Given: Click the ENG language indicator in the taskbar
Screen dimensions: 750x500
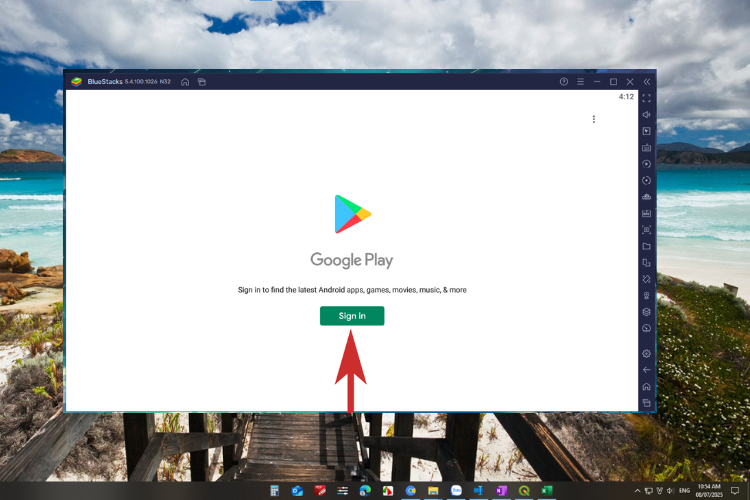Looking at the screenshot, I should click(684, 491).
